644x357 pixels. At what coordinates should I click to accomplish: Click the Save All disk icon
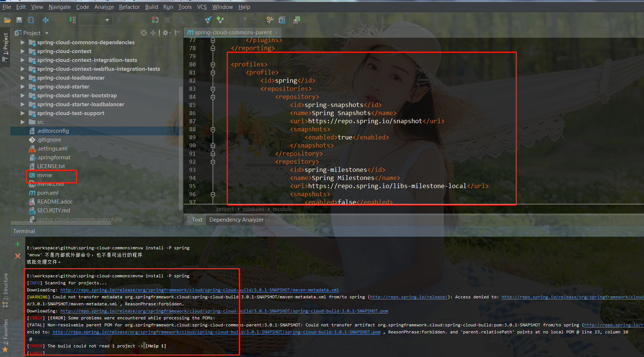(x=19, y=20)
